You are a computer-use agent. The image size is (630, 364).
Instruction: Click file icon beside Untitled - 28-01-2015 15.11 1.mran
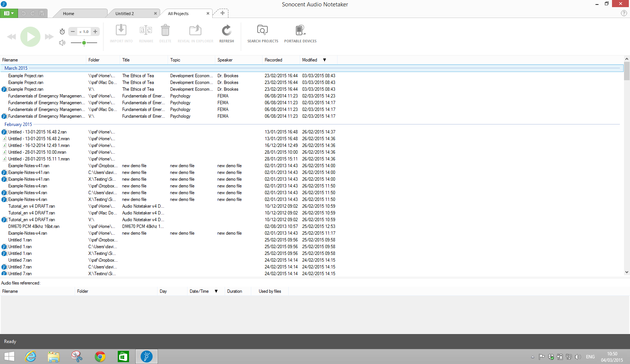point(4,159)
